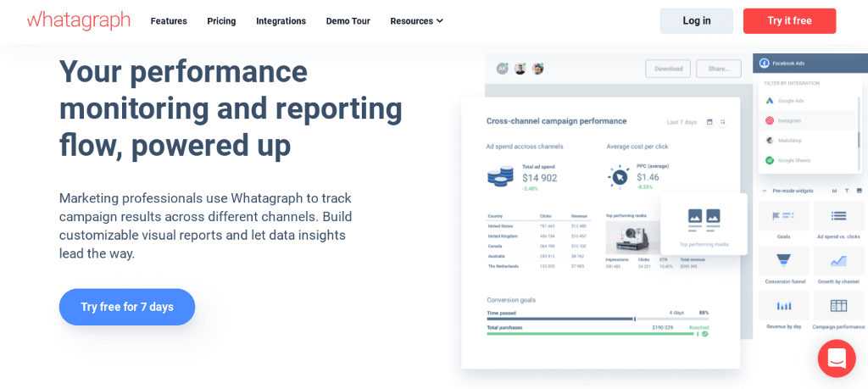Viewport: 868px width, 389px height.
Task: Click the text T icon beside Pre-made widgets
Action: coord(847,191)
